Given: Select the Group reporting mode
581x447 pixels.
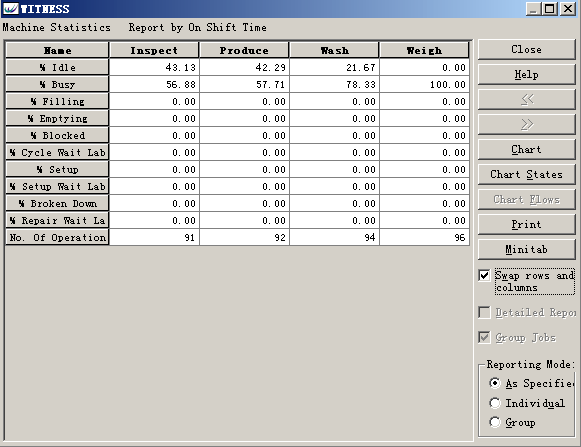Looking at the screenshot, I should [495, 422].
